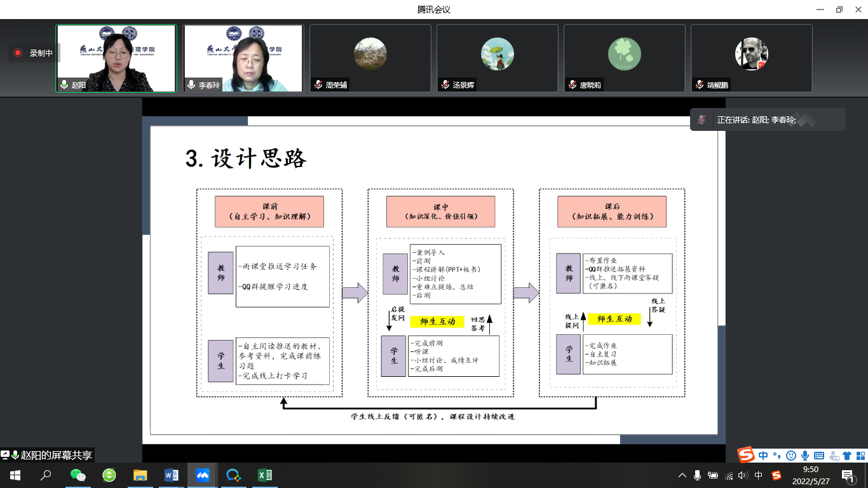The width and height of the screenshot is (868, 488).
Task: Click the Sogou emoji smiley icon
Action: tap(790, 456)
